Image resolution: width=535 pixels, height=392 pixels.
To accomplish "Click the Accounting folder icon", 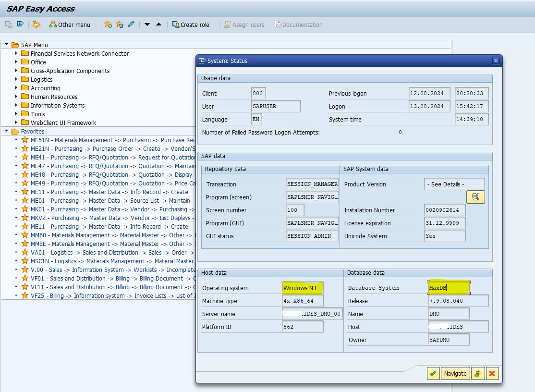I will tap(25, 88).
